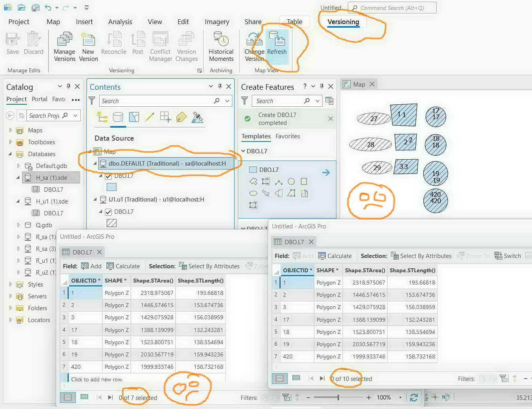Toggle auto-hide pin on Create Features pane
The image size is (532, 409).
point(322,86)
